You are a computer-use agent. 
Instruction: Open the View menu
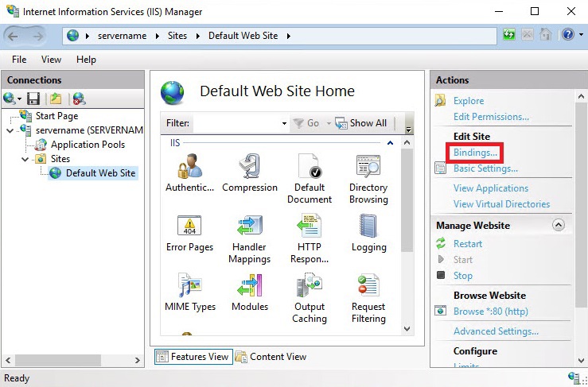[x=51, y=60]
